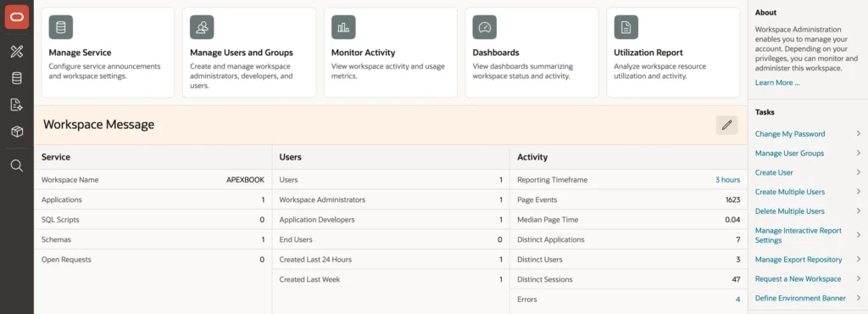The width and height of the screenshot is (868, 314).
Task: Open Manage Interactive Report Settings task
Action: pos(798,235)
